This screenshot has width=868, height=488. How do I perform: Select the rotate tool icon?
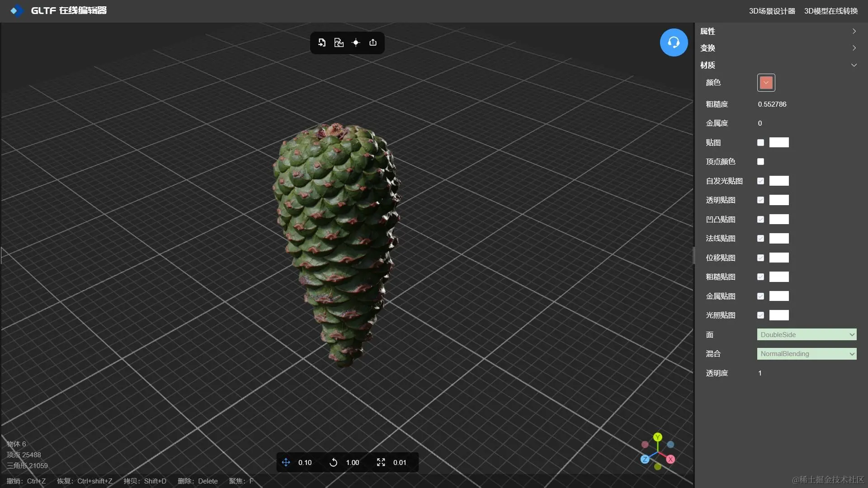[x=333, y=462]
